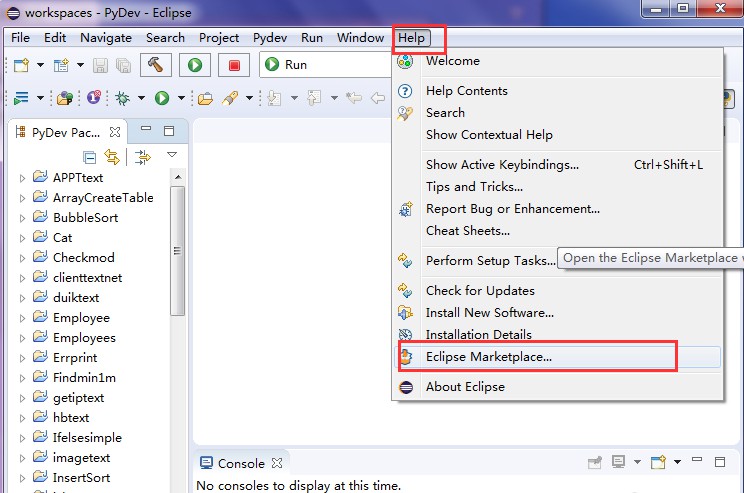Click the green Run launch button
Image resolution: width=744 pixels, height=493 pixels.
pos(195,65)
